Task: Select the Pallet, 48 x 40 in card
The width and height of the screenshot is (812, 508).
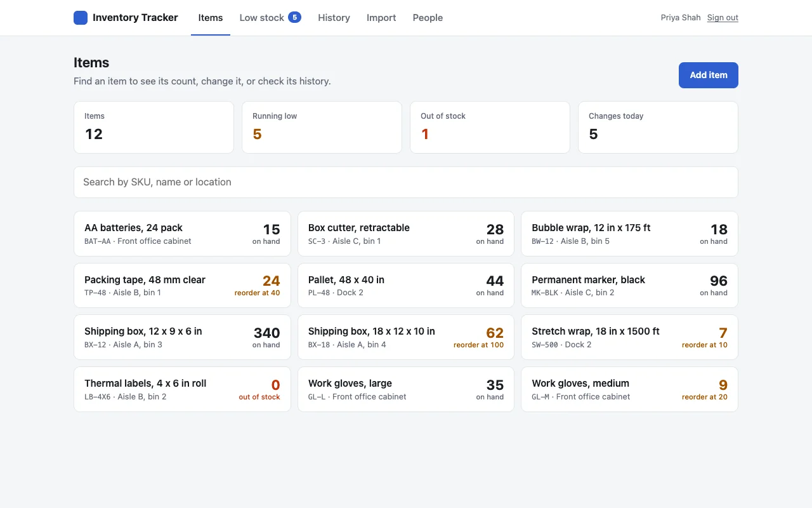Action: [x=406, y=286]
